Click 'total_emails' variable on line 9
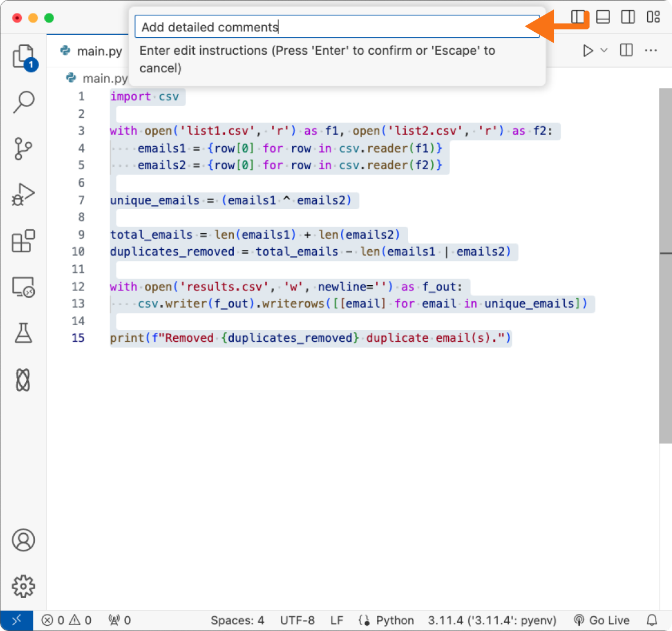The width and height of the screenshot is (672, 631). pyautogui.click(x=151, y=234)
